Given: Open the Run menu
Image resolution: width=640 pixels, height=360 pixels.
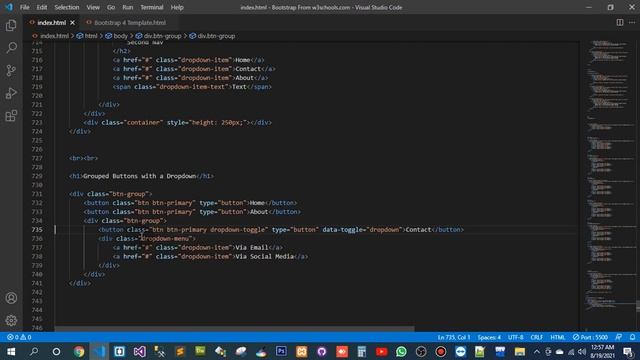Looking at the screenshot, I should point(127,7).
